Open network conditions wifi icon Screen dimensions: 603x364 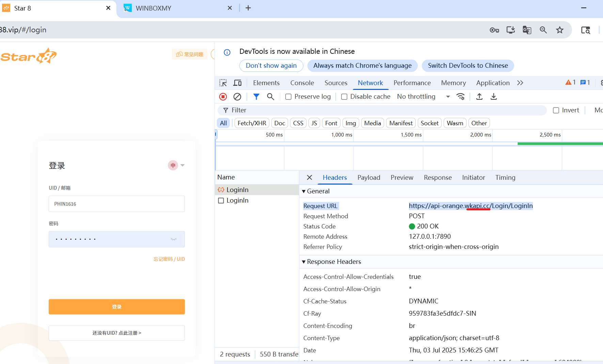click(461, 97)
